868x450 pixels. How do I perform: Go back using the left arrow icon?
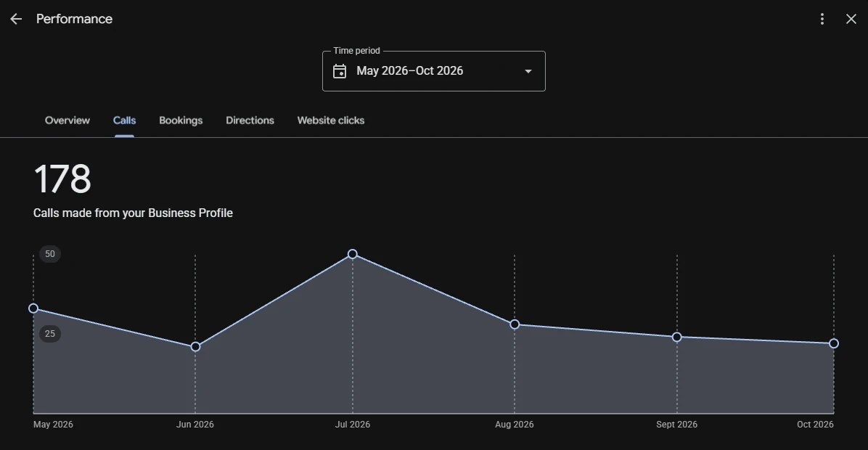[x=16, y=19]
